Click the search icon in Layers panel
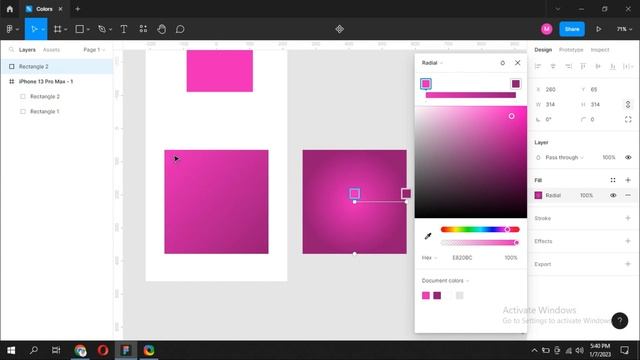 [x=11, y=49]
